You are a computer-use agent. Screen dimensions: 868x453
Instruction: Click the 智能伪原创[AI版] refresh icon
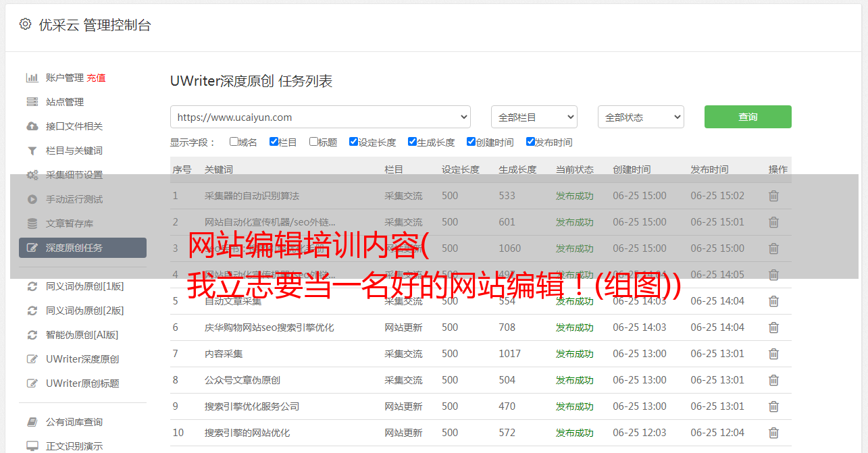click(32, 335)
